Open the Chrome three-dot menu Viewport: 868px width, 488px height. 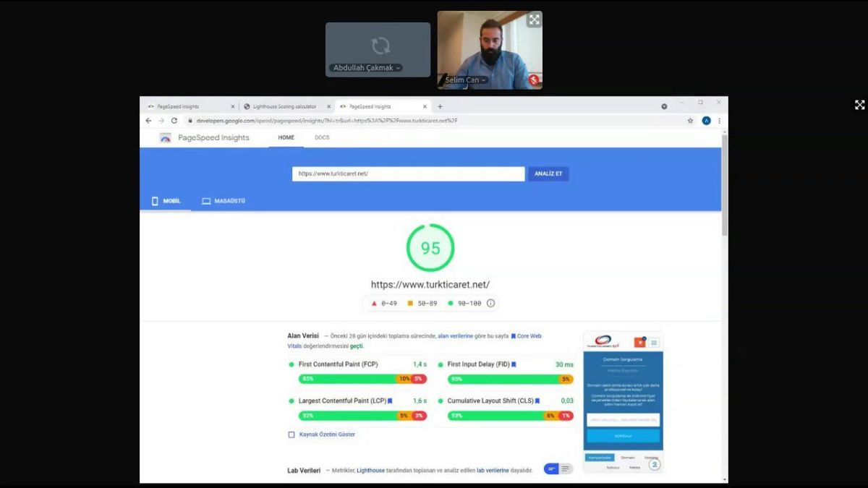719,121
